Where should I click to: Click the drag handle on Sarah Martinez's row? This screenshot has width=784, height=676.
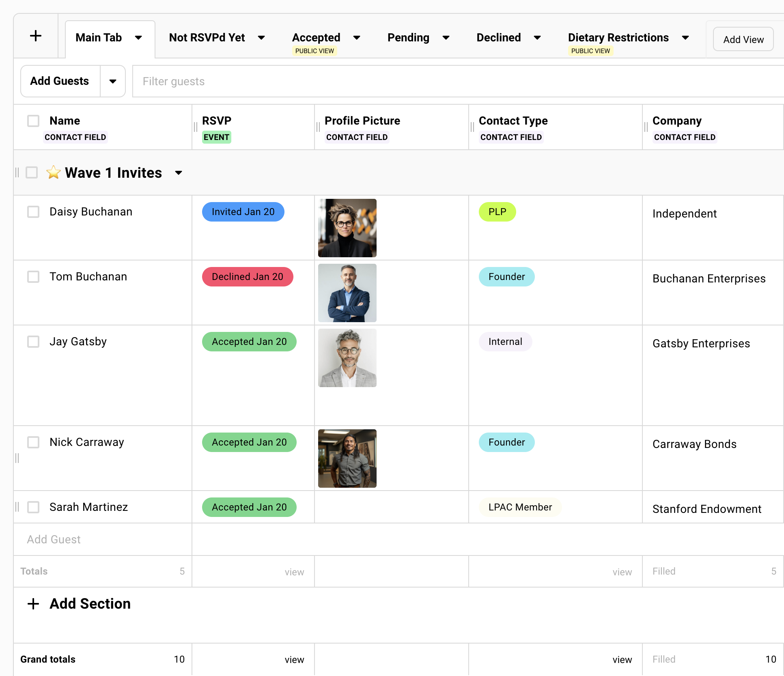click(17, 507)
